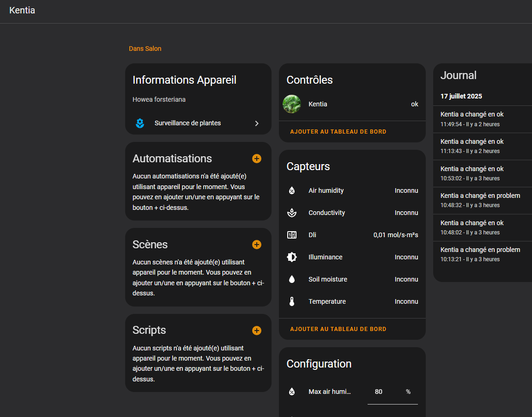Open the Dli sensor row
This screenshot has width=532, height=417.
pyautogui.click(x=352, y=235)
